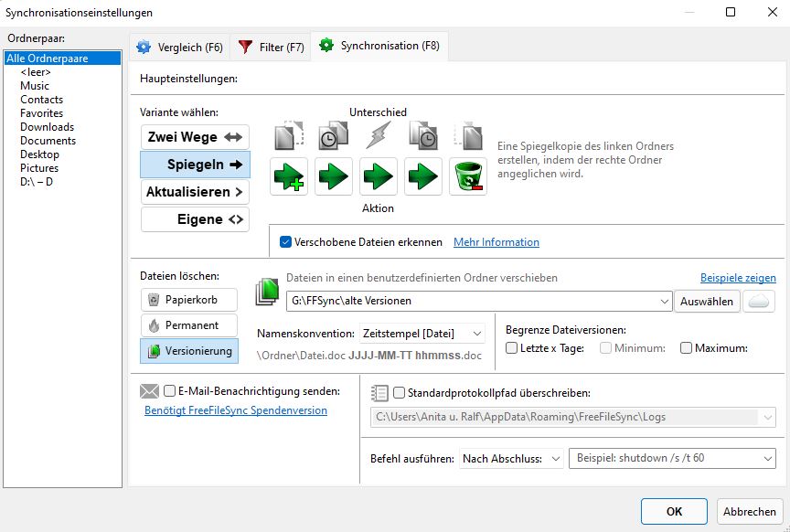790x532 pixels.
Task: Click the action arrow under right-newer icon
Action: (x=422, y=176)
